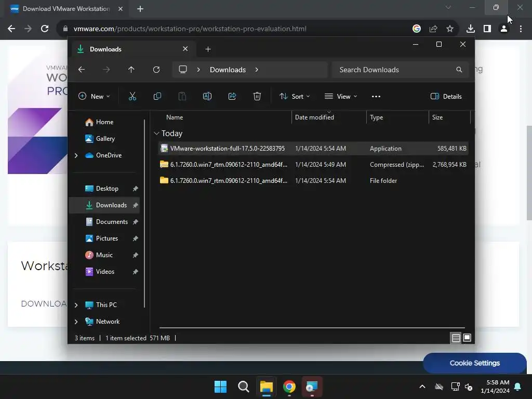Image resolution: width=532 pixels, height=399 pixels.
Task: Close the Downloads Explorer tab
Action: click(x=185, y=49)
